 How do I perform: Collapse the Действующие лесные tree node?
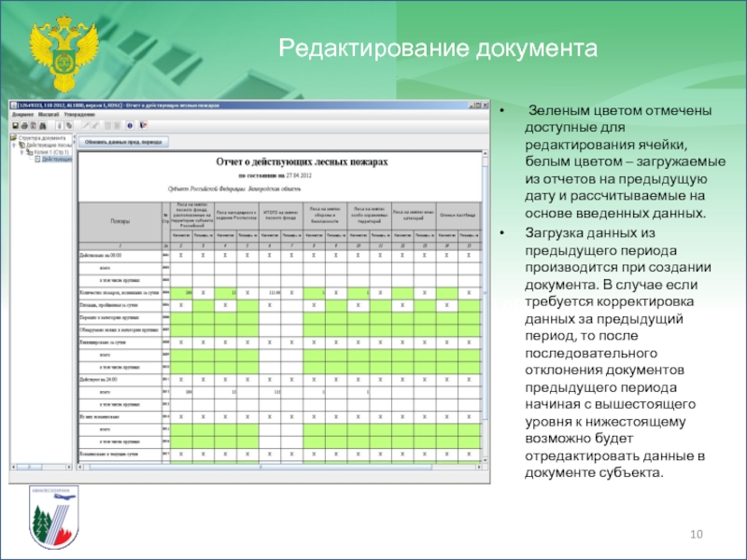point(16,145)
